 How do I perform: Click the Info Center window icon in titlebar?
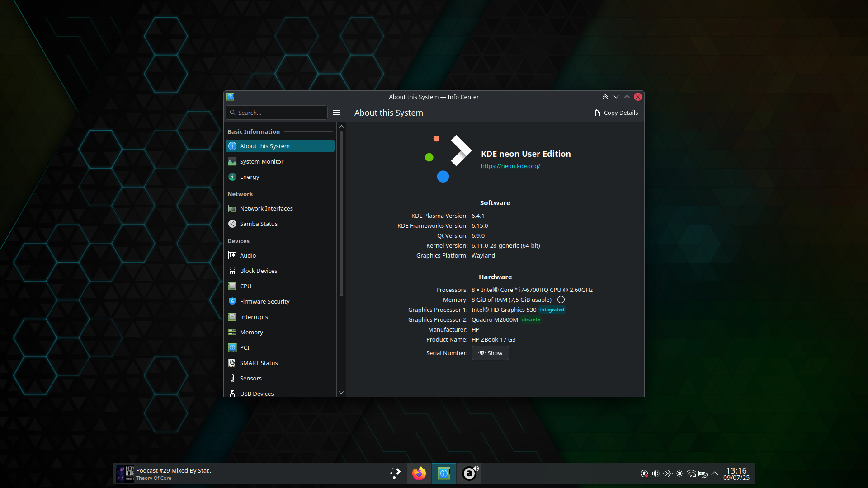click(230, 97)
